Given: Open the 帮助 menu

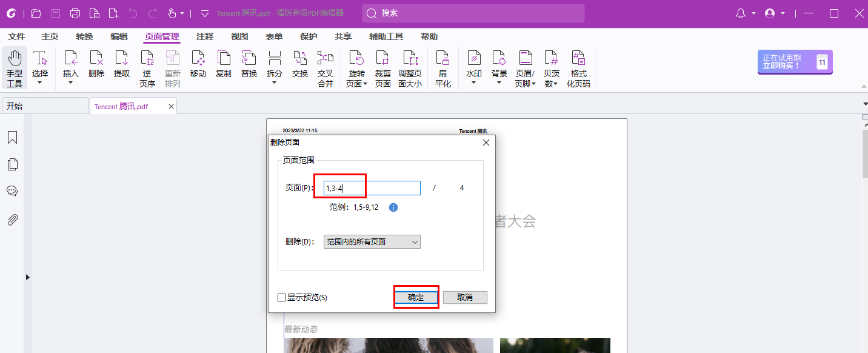Looking at the screenshot, I should pyautogui.click(x=429, y=36).
